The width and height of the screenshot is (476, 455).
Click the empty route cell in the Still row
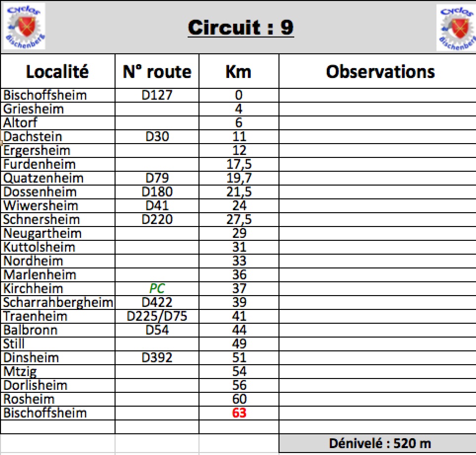pyautogui.click(x=157, y=344)
